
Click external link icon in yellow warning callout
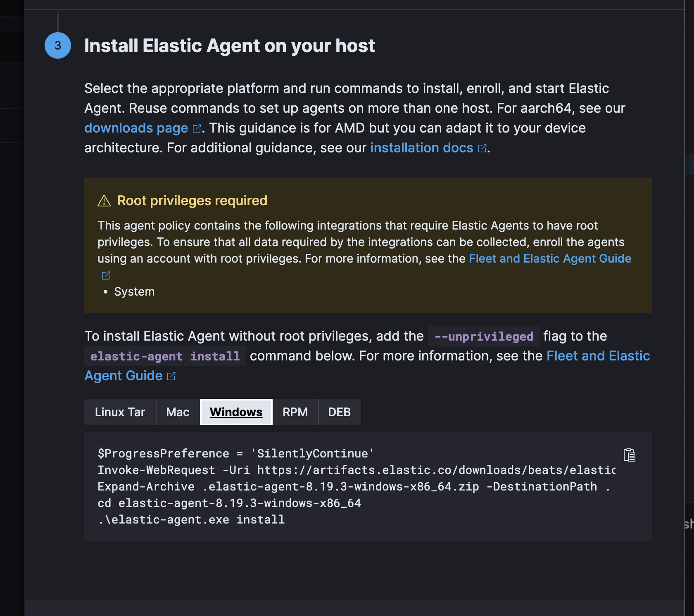click(106, 275)
